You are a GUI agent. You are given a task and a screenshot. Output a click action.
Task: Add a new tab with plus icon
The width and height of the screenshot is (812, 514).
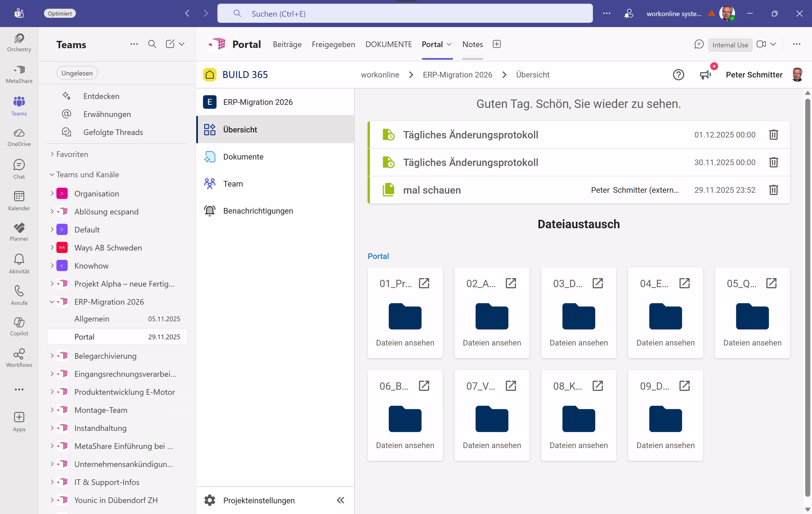pyautogui.click(x=497, y=44)
